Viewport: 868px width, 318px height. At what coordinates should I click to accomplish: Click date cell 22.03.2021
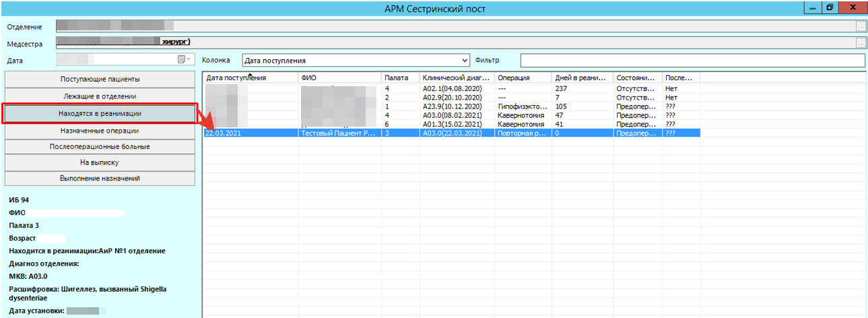click(251, 133)
